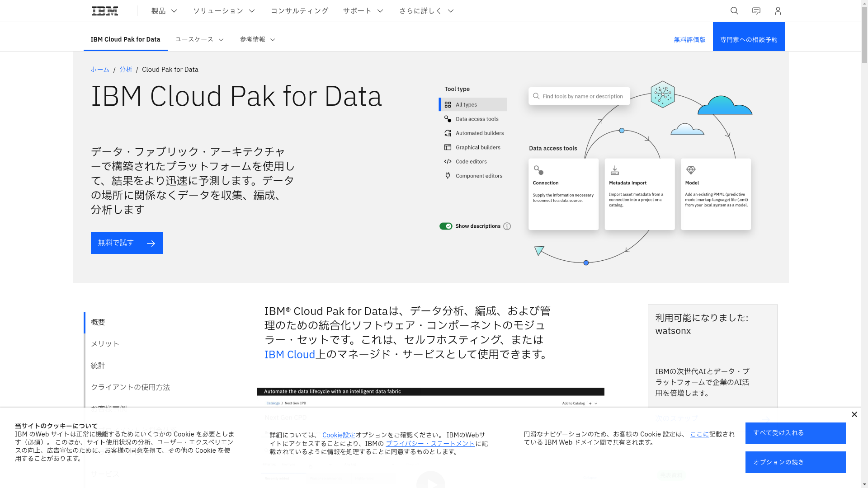
Task: Click the magnifier in Find tools field
Action: coord(536,96)
